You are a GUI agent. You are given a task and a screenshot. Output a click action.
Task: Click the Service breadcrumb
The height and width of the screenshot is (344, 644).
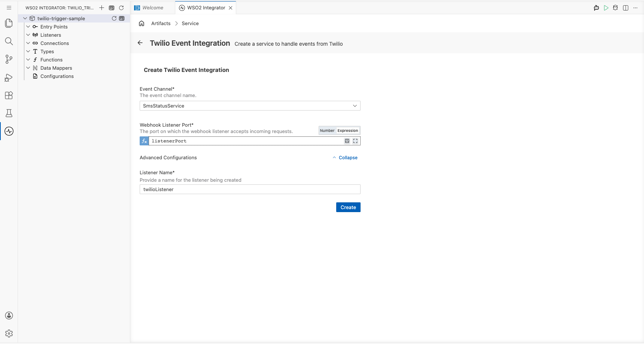pos(190,23)
